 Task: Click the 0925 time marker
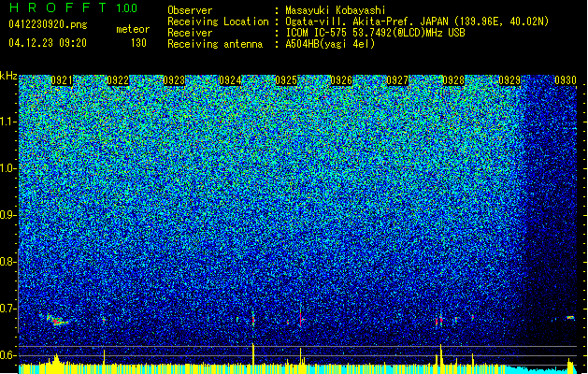coord(286,80)
